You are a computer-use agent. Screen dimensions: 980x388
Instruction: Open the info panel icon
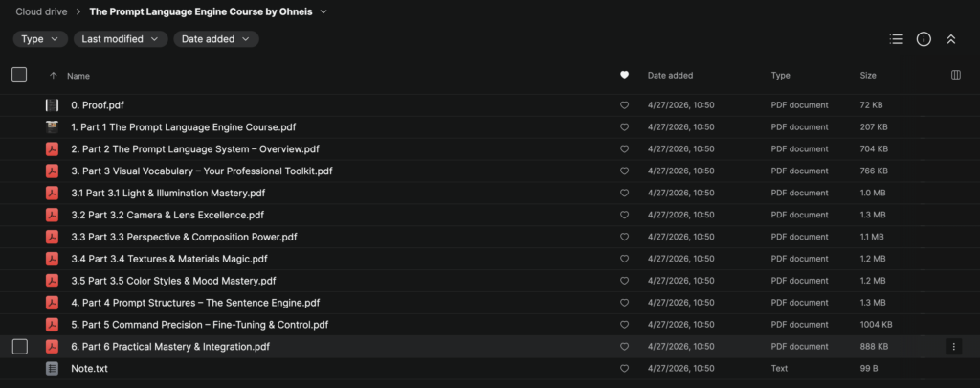click(924, 39)
